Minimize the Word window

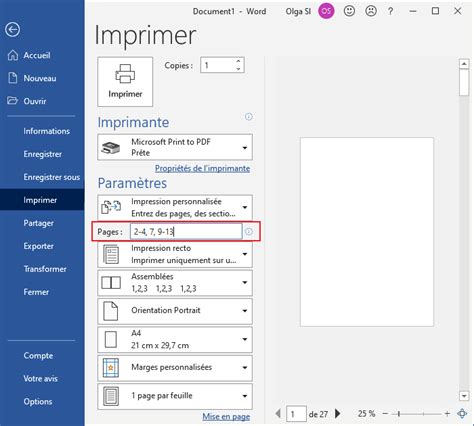point(413,11)
